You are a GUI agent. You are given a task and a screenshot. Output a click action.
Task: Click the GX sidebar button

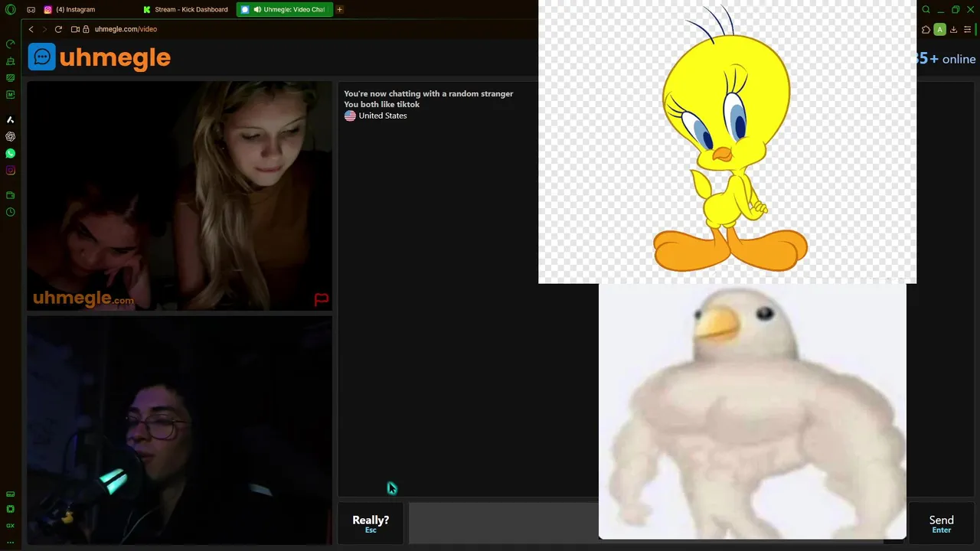pos(11,526)
